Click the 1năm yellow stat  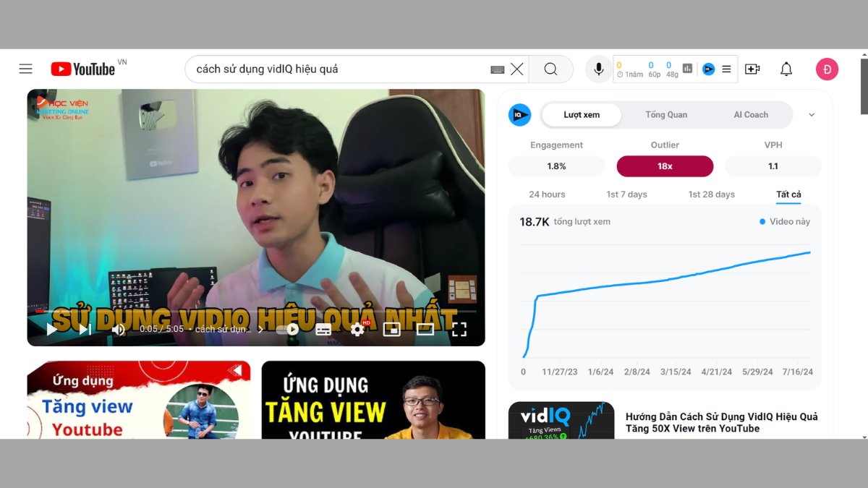click(630, 69)
